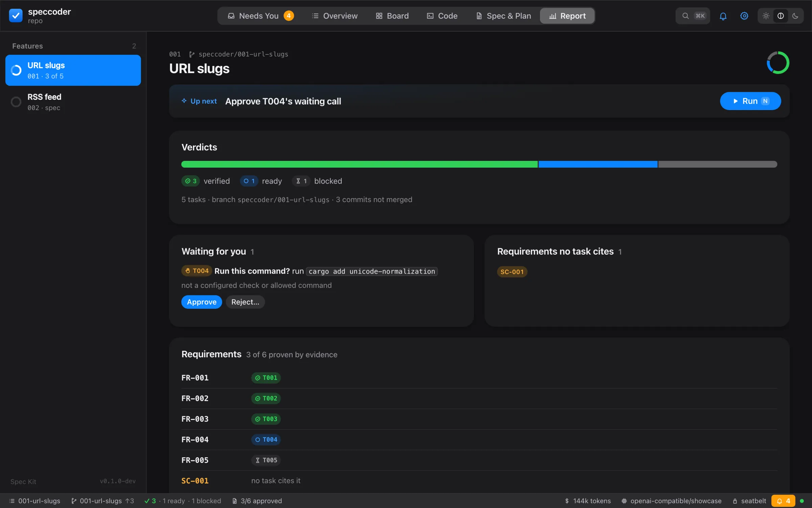Click the Run button

pyautogui.click(x=750, y=101)
